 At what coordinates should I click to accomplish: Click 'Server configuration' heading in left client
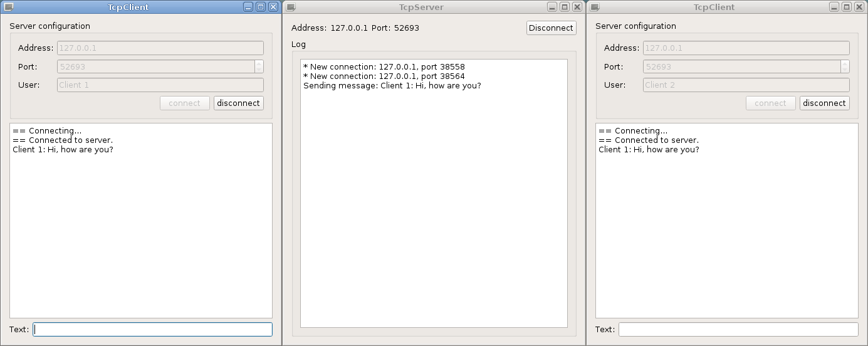click(50, 26)
